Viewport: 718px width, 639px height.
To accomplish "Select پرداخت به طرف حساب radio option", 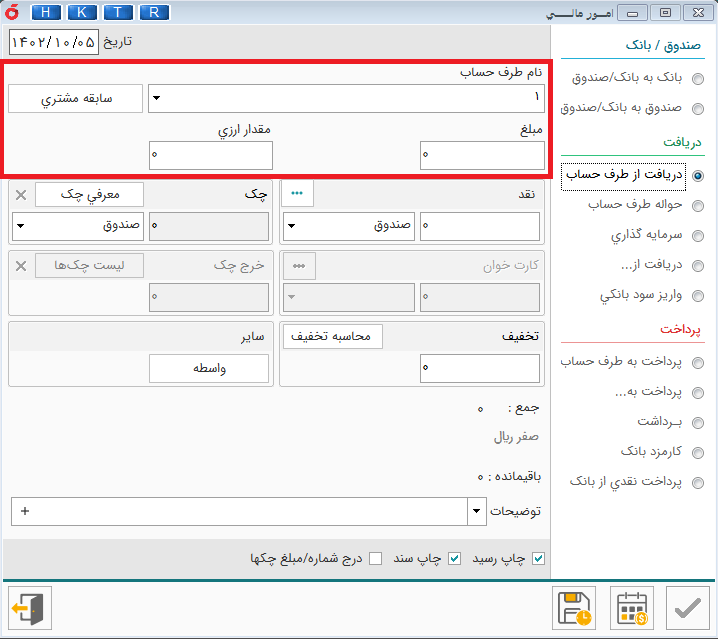I will pos(697,362).
